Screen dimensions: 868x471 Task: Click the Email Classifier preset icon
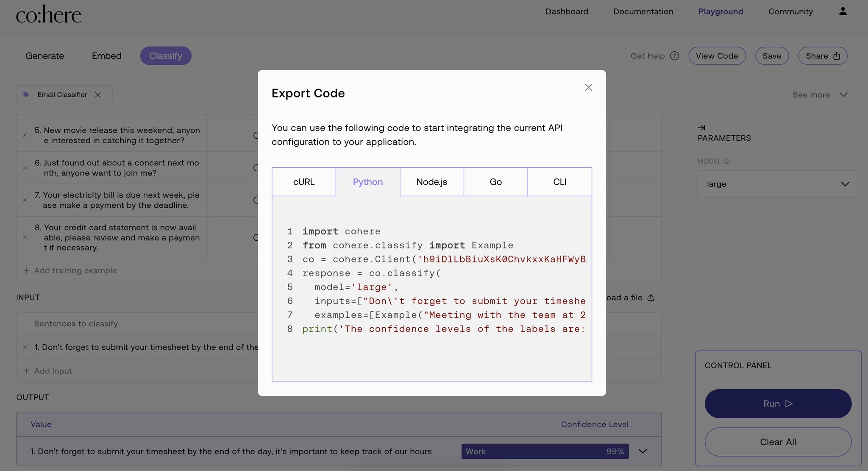[25, 94]
